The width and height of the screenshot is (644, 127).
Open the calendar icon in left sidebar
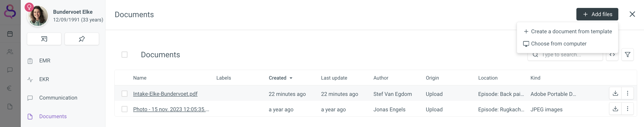10,34
